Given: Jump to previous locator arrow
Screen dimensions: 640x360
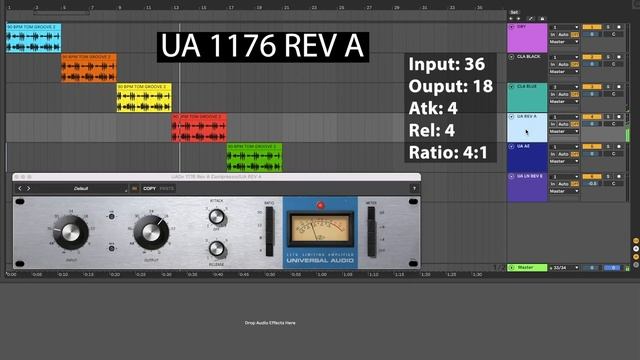Looking at the screenshot, I should tap(511, 19).
